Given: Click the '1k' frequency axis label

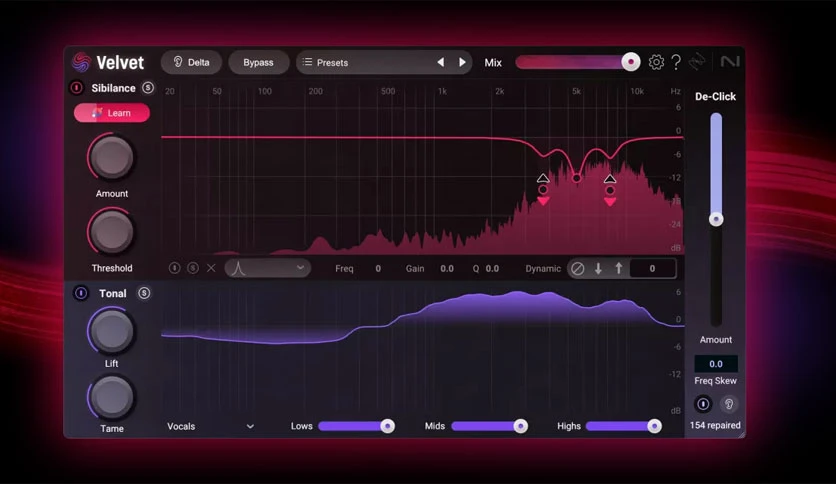Looking at the screenshot, I should tap(443, 91).
